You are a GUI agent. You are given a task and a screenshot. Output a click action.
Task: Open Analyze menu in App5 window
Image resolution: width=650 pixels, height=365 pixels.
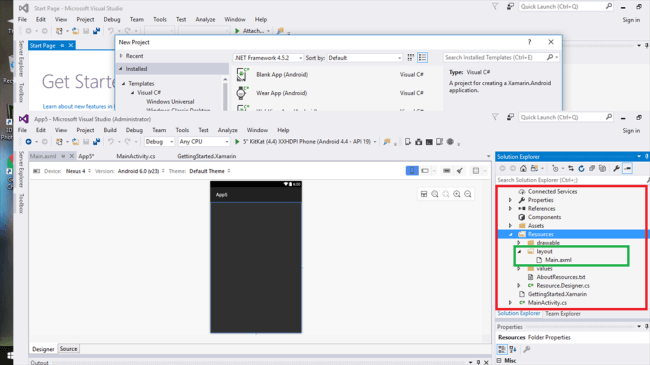coord(228,130)
